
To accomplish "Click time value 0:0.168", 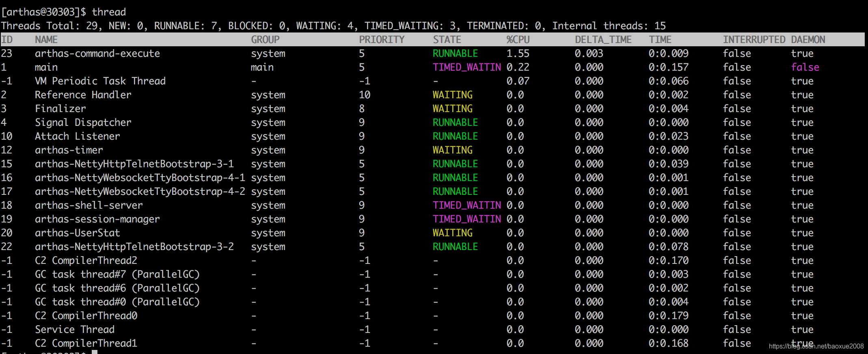I will [669, 343].
